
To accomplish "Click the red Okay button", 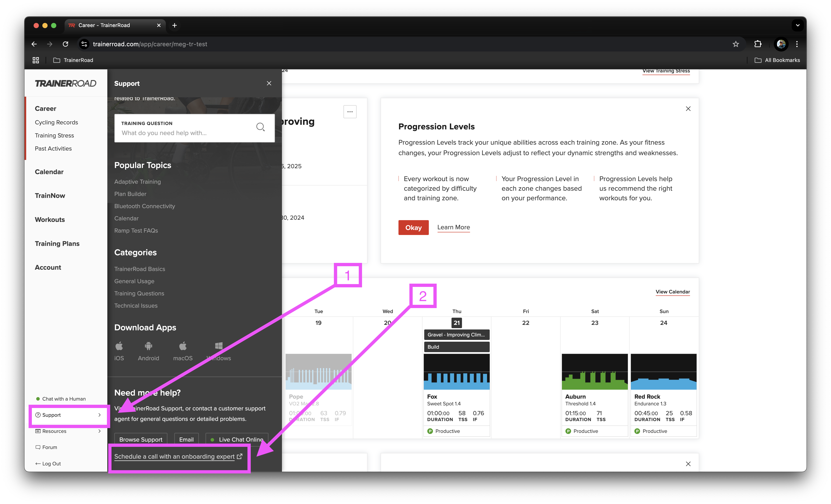I will pyautogui.click(x=413, y=228).
